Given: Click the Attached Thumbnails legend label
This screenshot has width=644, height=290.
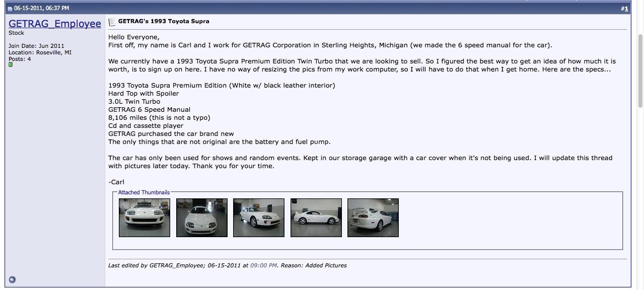Looking at the screenshot, I should [x=144, y=192].
